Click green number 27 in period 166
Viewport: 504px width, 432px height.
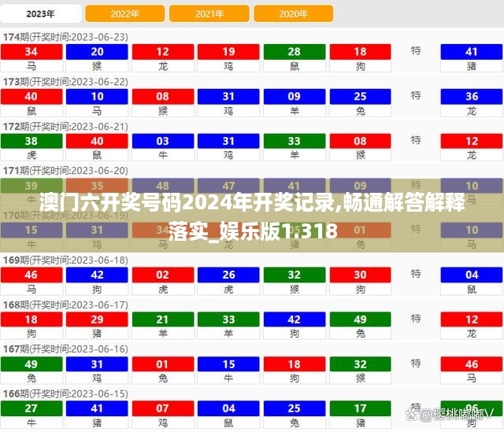pos(31,408)
